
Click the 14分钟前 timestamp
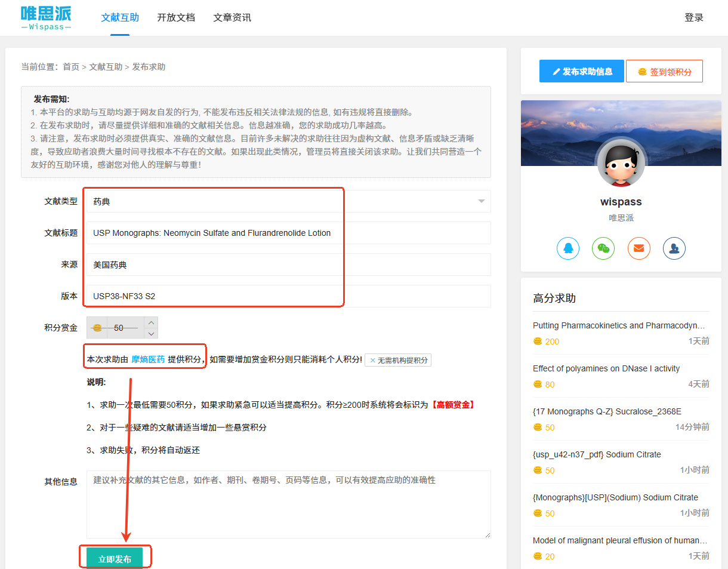[692, 427]
